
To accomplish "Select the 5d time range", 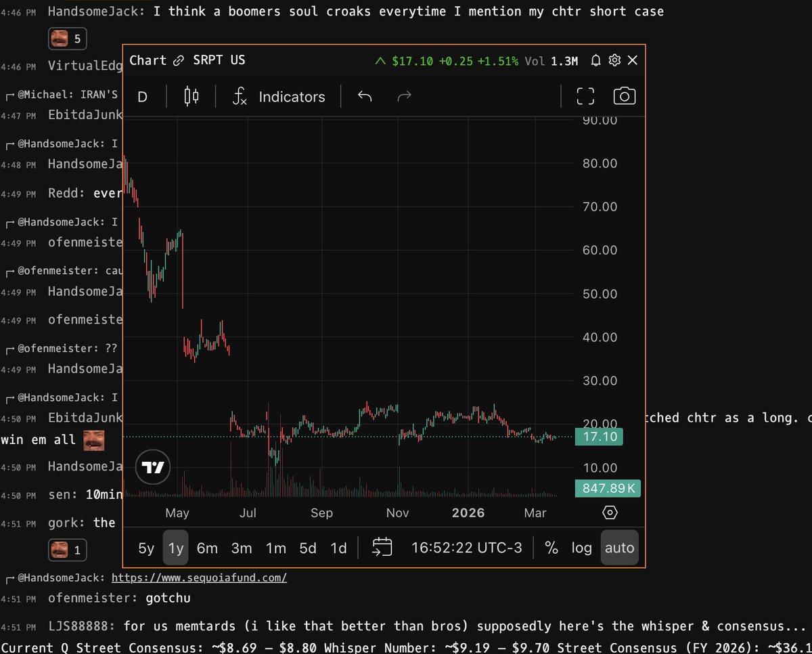I will [x=308, y=548].
